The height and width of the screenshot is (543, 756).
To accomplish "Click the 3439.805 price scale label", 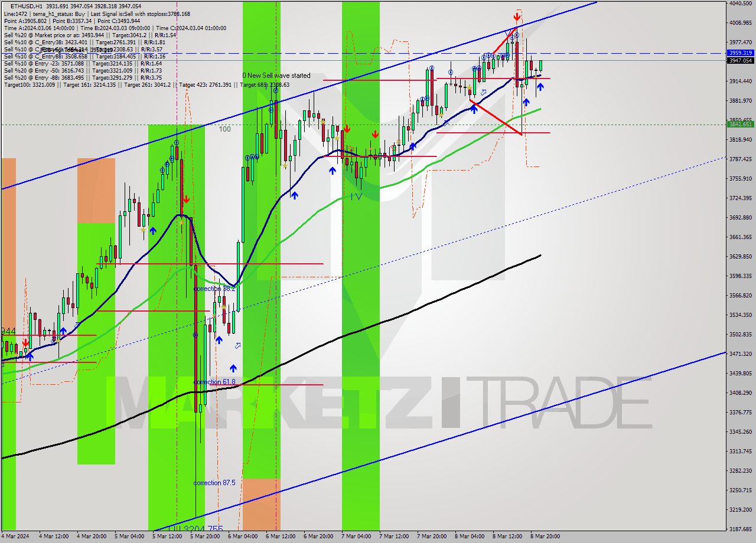I will [741, 373].
